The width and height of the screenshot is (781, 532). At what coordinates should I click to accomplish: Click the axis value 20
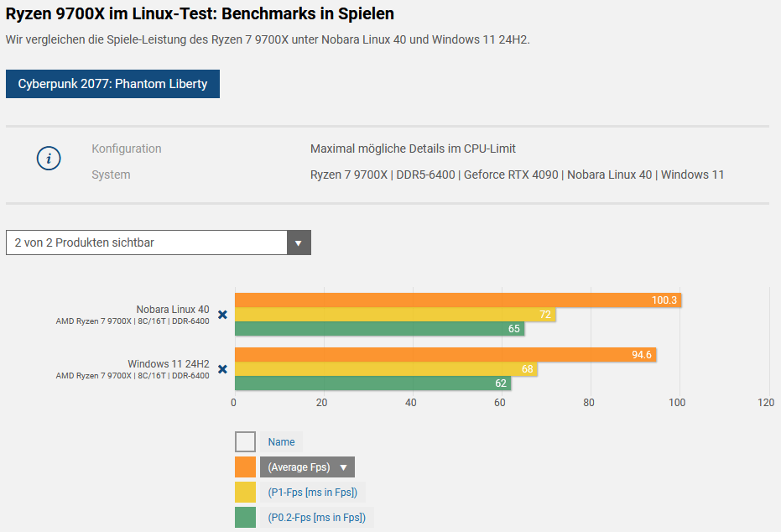click(x=322, y=403)
